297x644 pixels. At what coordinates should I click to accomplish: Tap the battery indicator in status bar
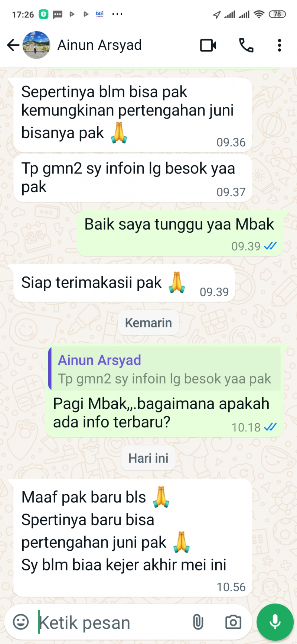pos(277,14)
